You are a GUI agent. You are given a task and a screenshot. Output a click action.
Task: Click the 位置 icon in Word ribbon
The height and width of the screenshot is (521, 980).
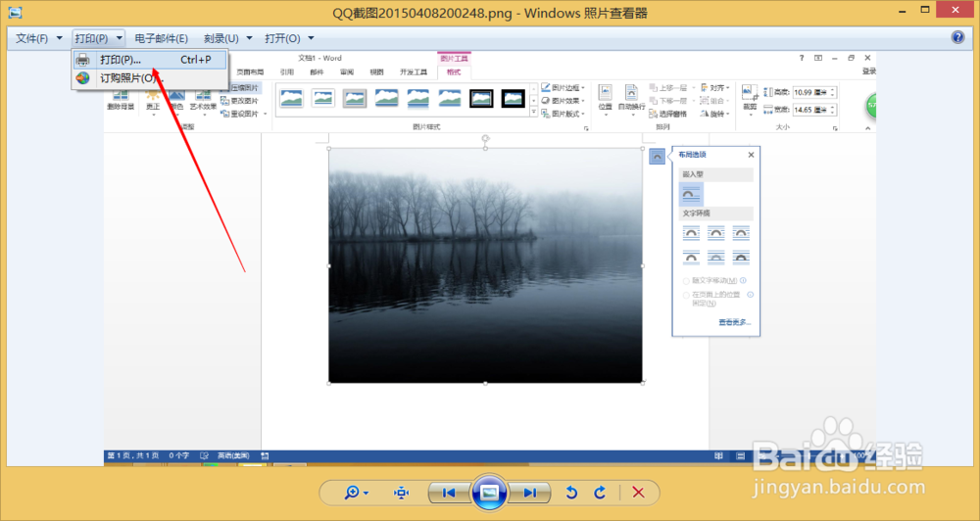click(x=605, y=98)
